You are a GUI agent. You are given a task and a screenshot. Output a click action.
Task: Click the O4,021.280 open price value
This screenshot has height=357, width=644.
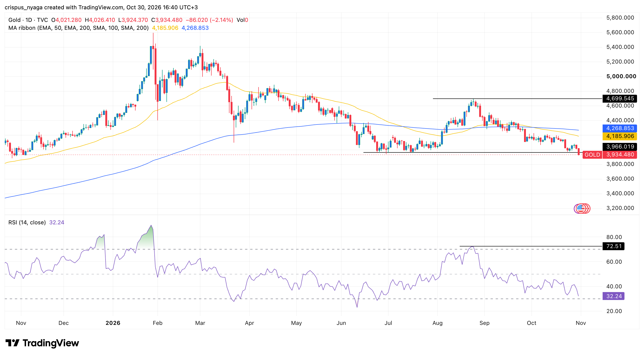[66, 20]
